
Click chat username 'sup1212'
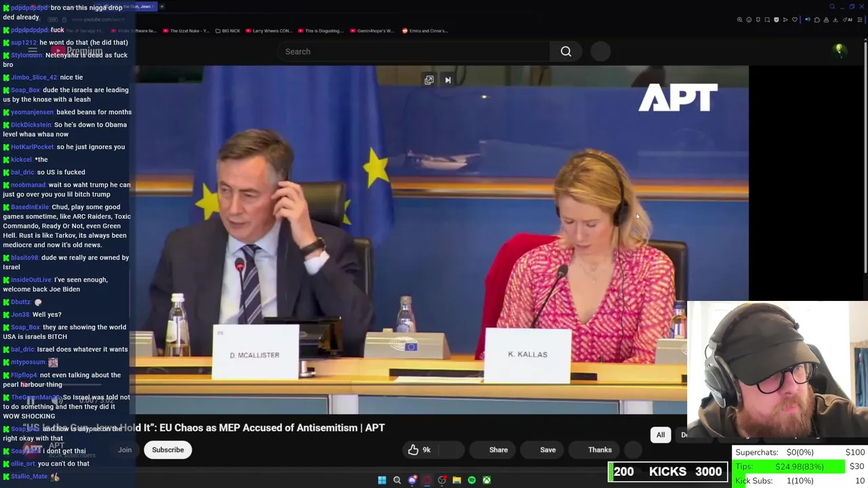pyautogui.click(x=23, y=43)
